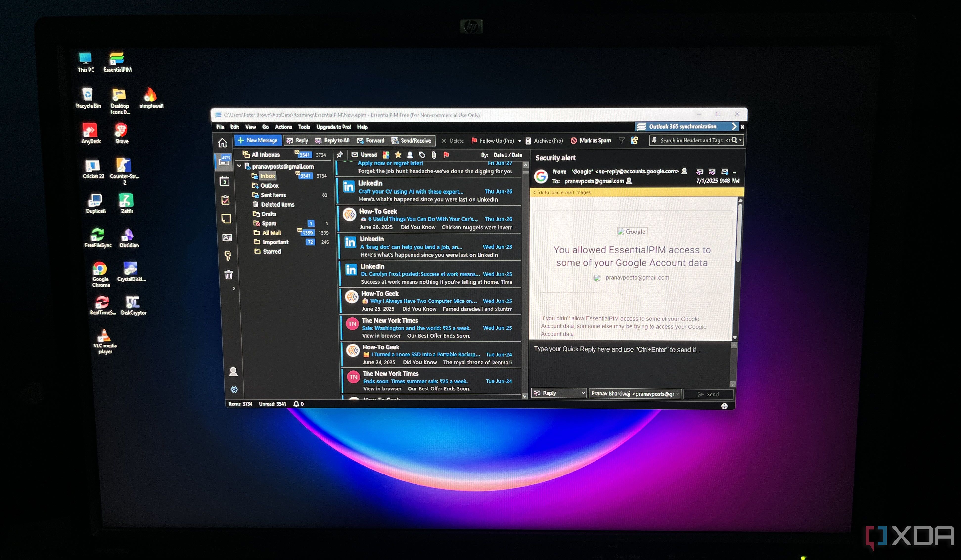
Task: Open the Tools menu
Action: (x=304, y=127)
